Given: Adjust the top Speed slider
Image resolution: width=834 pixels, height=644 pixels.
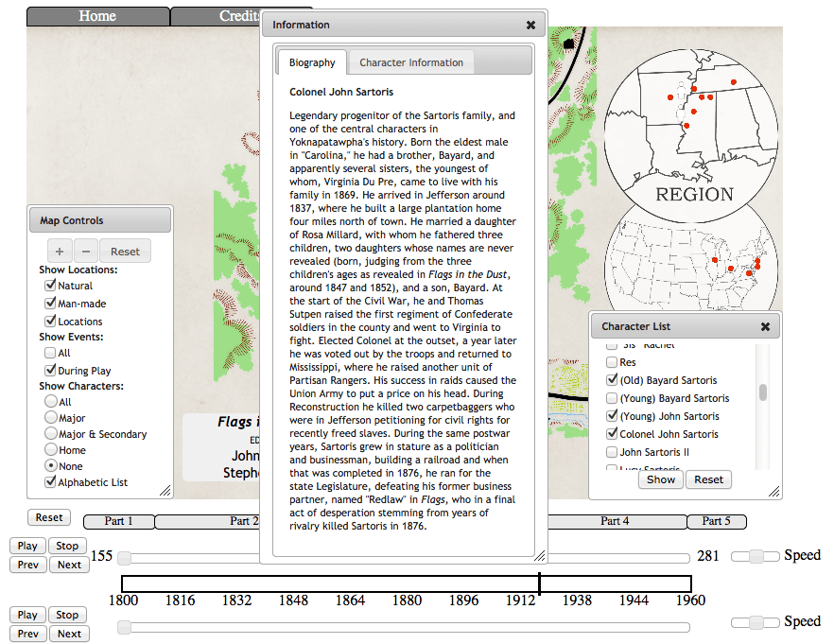Looking at the screenshot, I should coord(756,556).
